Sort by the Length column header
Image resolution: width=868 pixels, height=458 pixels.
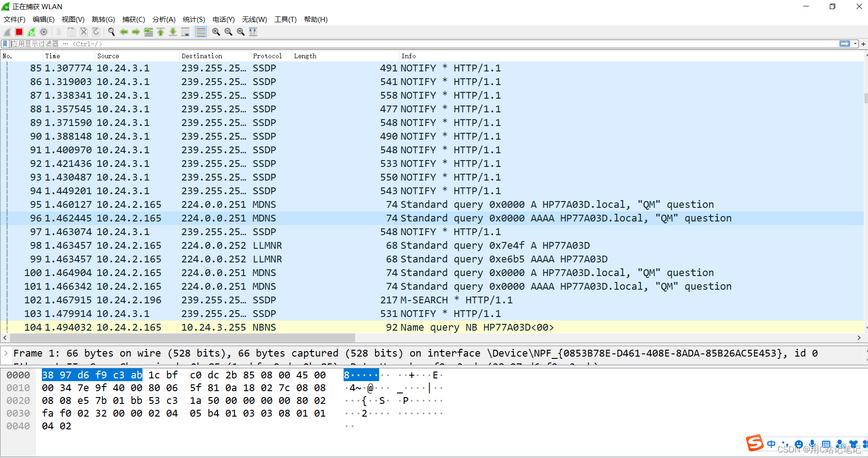(x=345, y=56)
